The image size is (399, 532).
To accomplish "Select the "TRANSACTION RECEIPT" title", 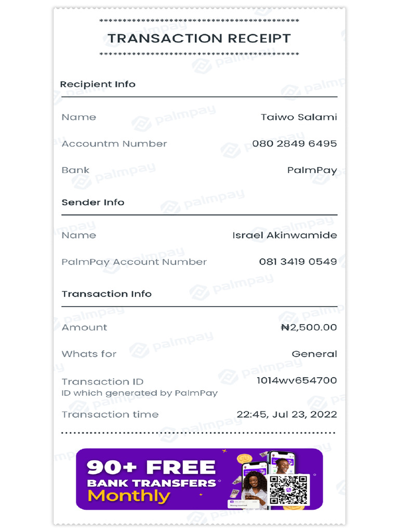I will pyautogui.click(x=199, y=38).
